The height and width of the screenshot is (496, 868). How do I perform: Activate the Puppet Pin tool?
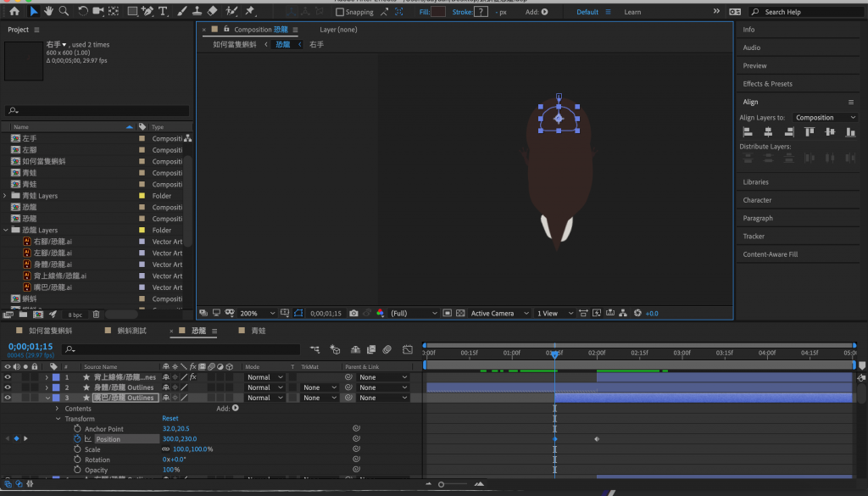tap(249, 12)
